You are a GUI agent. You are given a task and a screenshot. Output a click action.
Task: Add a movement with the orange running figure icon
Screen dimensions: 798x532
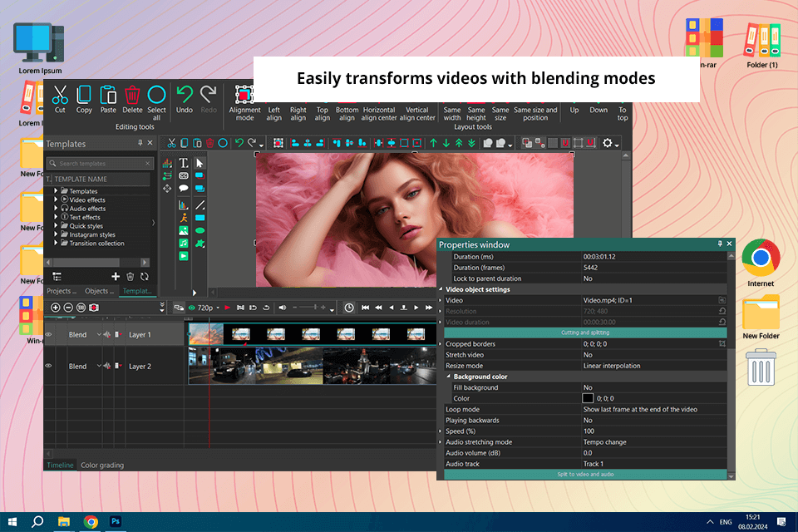184,218
